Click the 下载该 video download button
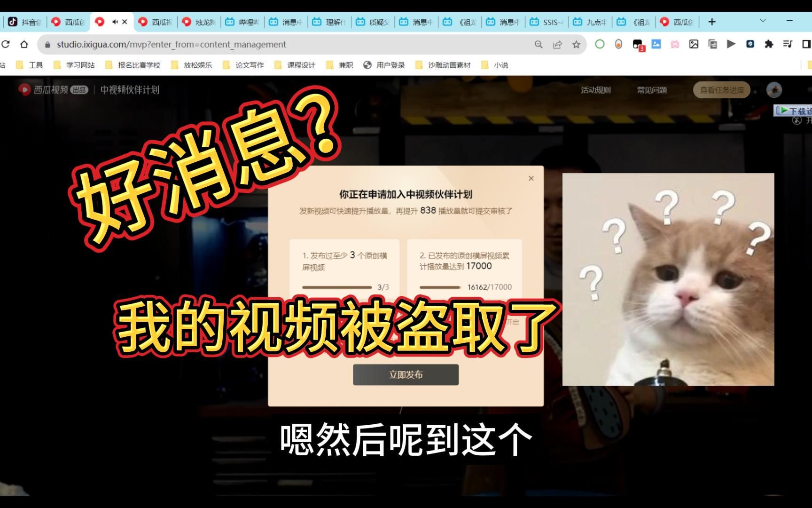This screenshot has width=812, height=508. pyautogui.click(x=793, y=111)
